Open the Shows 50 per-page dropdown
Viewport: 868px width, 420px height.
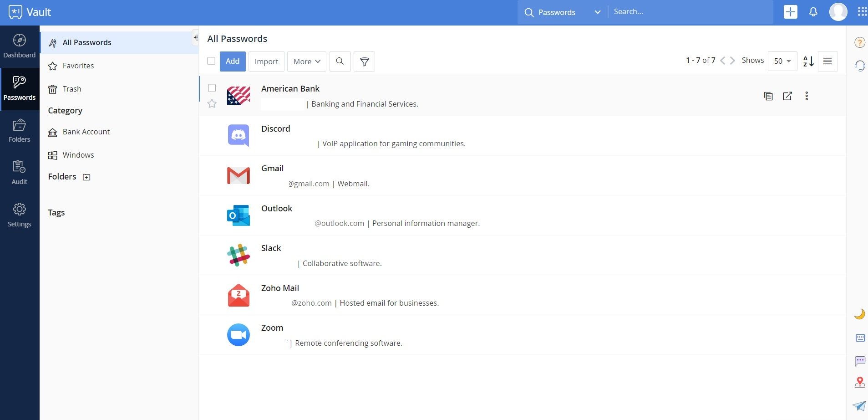click(782, 61)
